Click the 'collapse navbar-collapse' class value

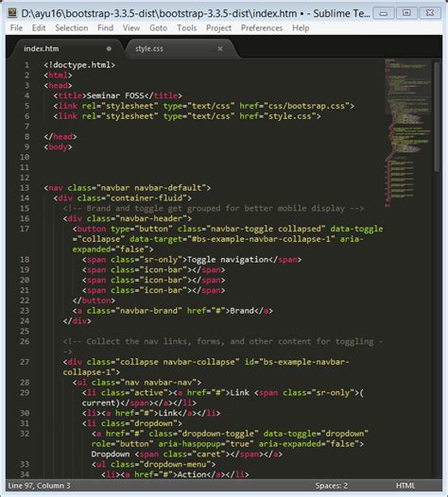178,362
